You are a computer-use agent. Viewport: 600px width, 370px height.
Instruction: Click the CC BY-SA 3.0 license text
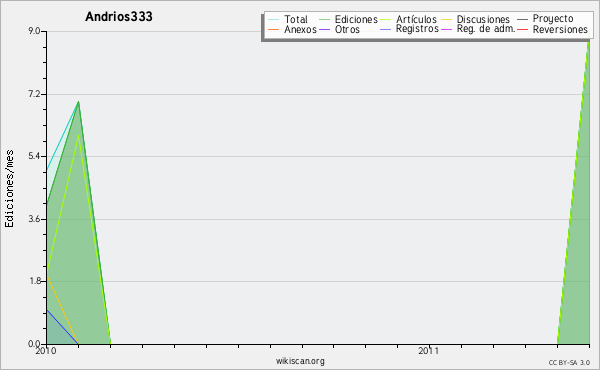click(x=569, y=363)
